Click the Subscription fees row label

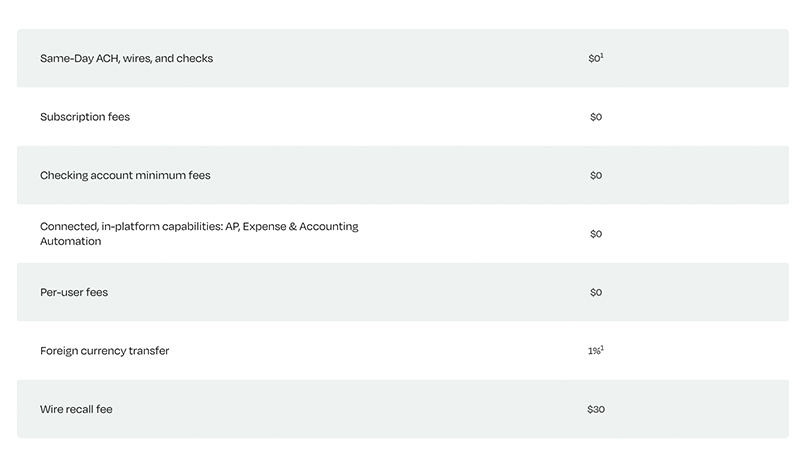pyautogui.click(x=85, y=117)
